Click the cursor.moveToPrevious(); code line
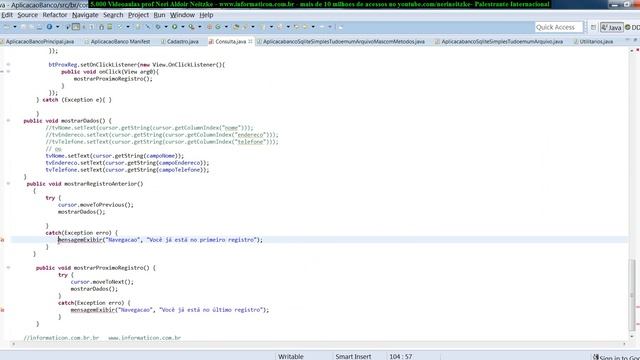640x360 pixels. tap(96, 205)
